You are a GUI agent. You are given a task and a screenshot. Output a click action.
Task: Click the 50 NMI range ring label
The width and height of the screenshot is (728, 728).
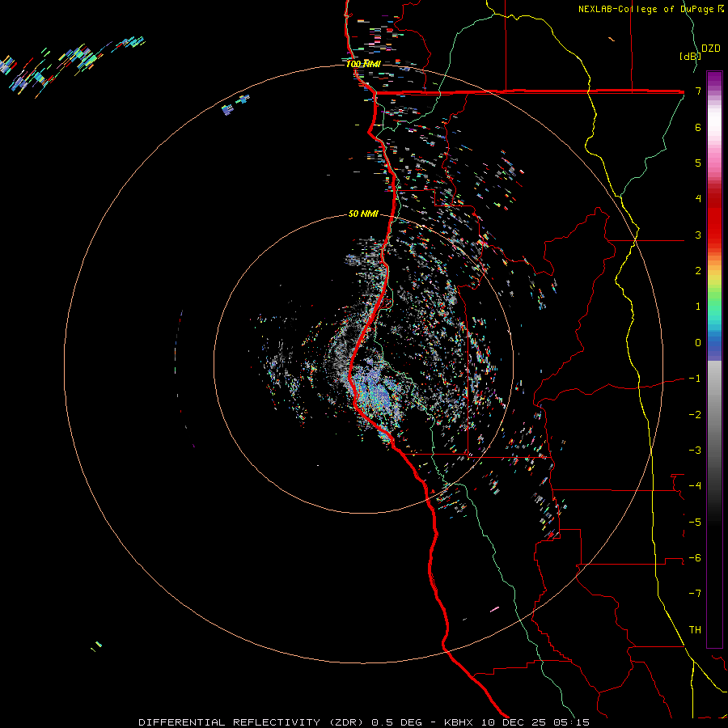pyautogui.click(x=363, y=214)
